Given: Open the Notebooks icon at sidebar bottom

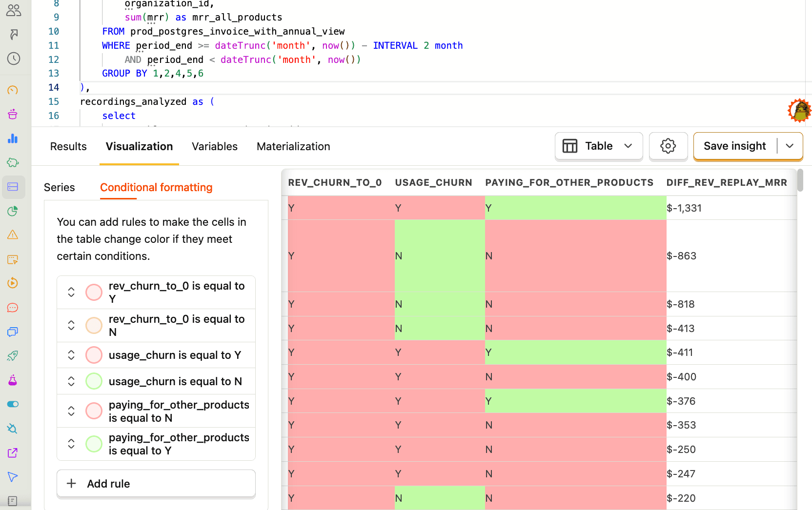Looking at the screenshot, I should [13, 501].
